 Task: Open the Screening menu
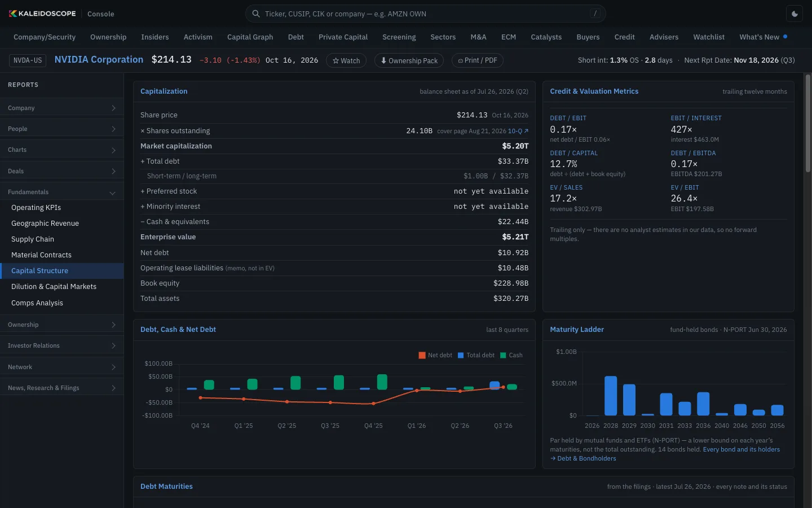pos(399,37)
